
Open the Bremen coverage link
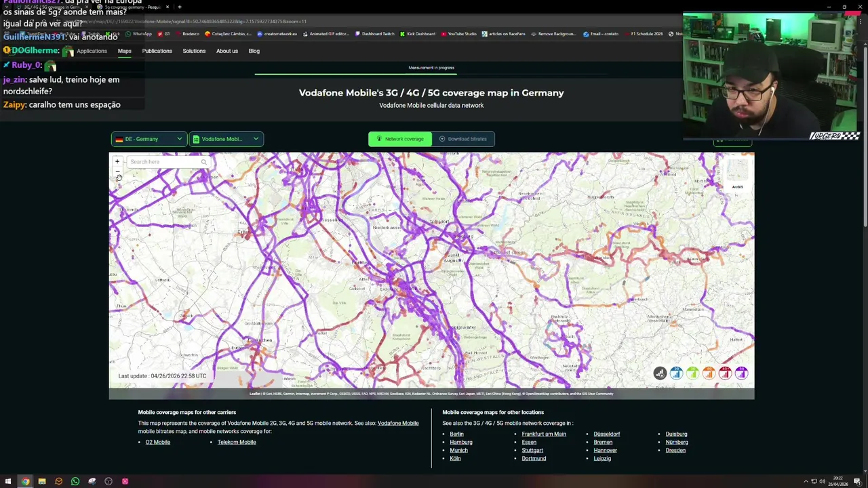click(603, 442)
